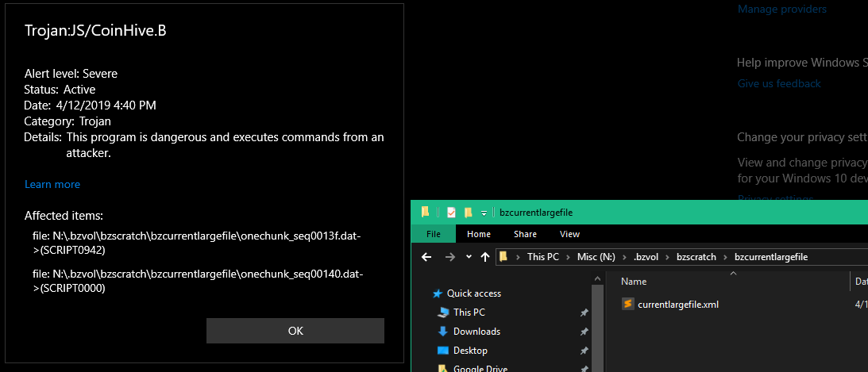Click the folder icon in Explorer title bar

coord(425,213)
